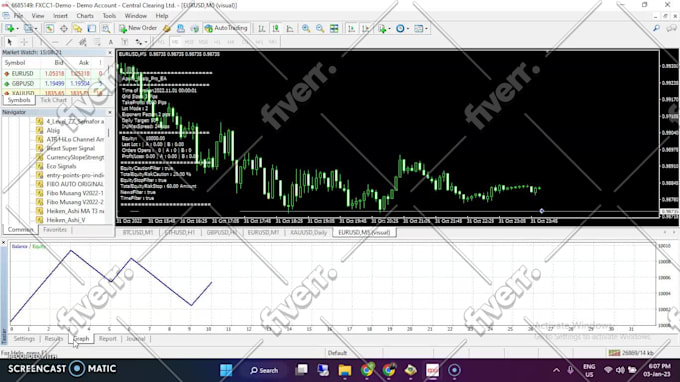Toggle the Market Watch panel icon
Screen dimensions: 680x382
49,28
